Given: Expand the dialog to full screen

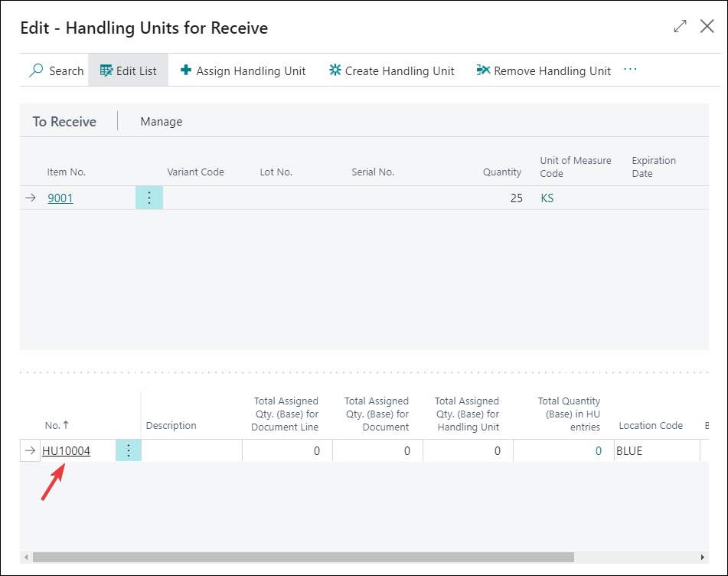Looking at the screenshot, I should tap(680, 27).
